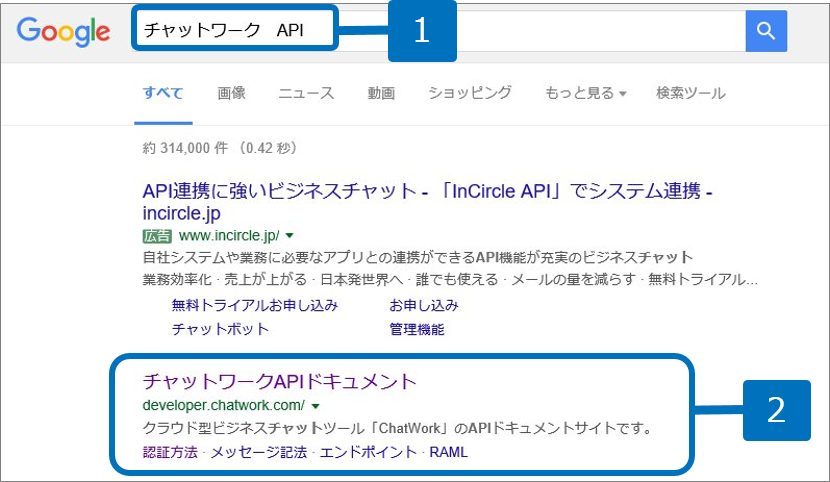Viewport: 830px width, 482px height.
Task: Click the ChatWork API description snippet
Action: click(x=398, y=428)
